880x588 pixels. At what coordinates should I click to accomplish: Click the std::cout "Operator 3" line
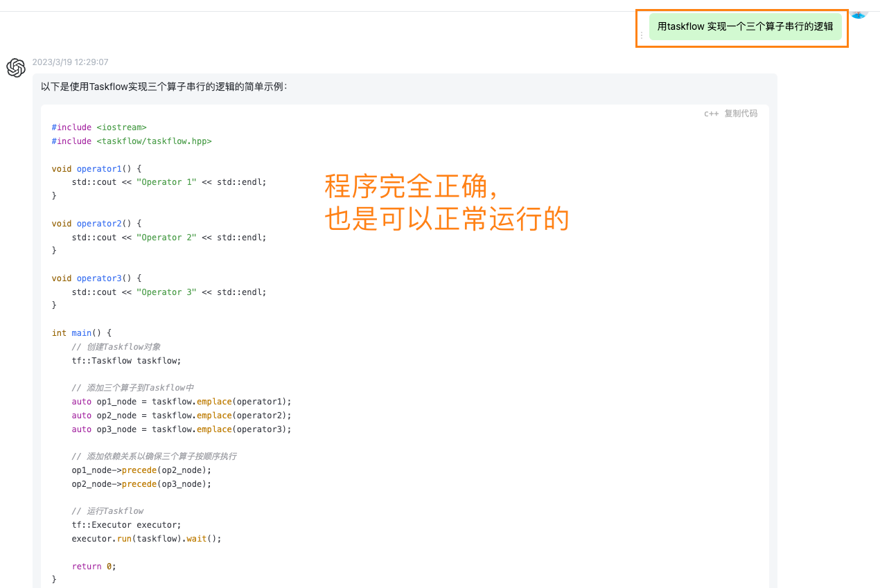(169, 292)
